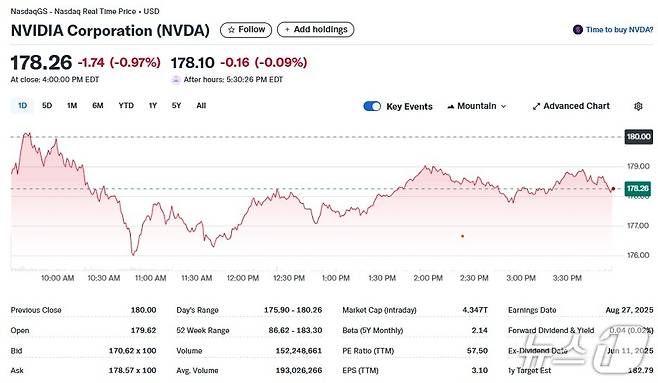
Task: Open the Mountain chart type dropdown
Action: coord(477,106)
